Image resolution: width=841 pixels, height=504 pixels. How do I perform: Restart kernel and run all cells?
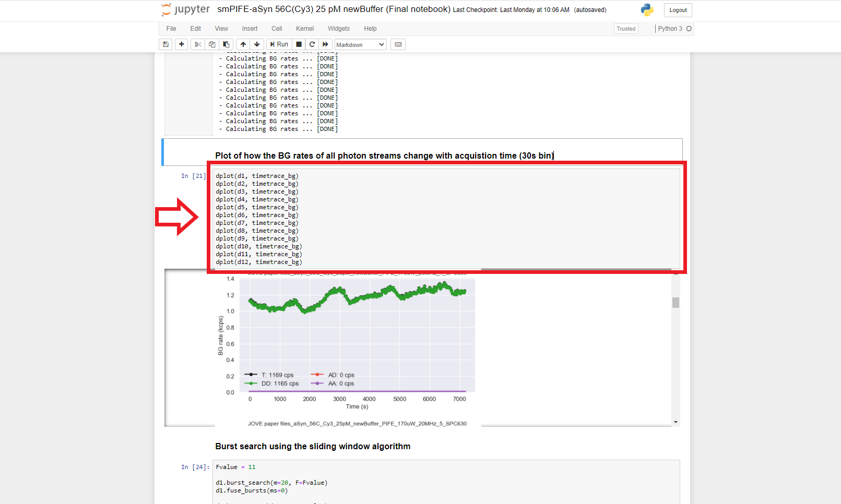click(325, 44)
